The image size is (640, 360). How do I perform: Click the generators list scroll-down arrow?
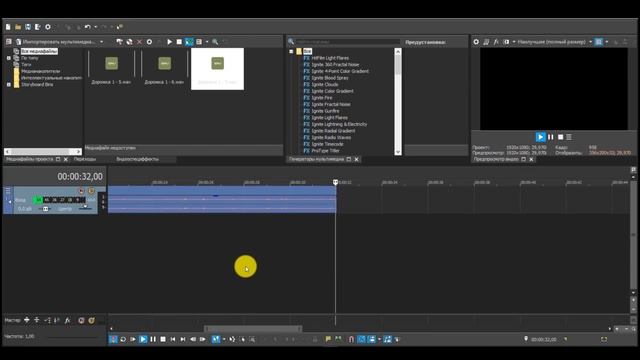point(398,152)
